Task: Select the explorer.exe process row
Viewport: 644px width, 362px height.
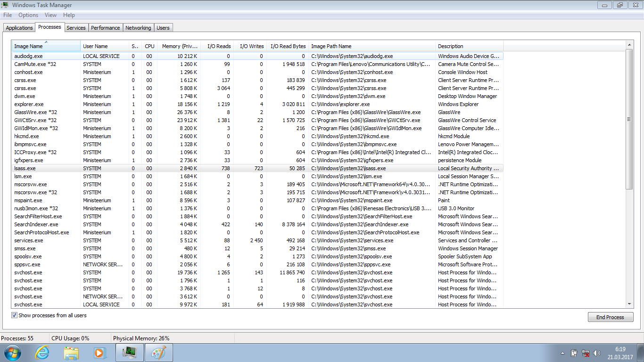Action: (x=29, y=104)
